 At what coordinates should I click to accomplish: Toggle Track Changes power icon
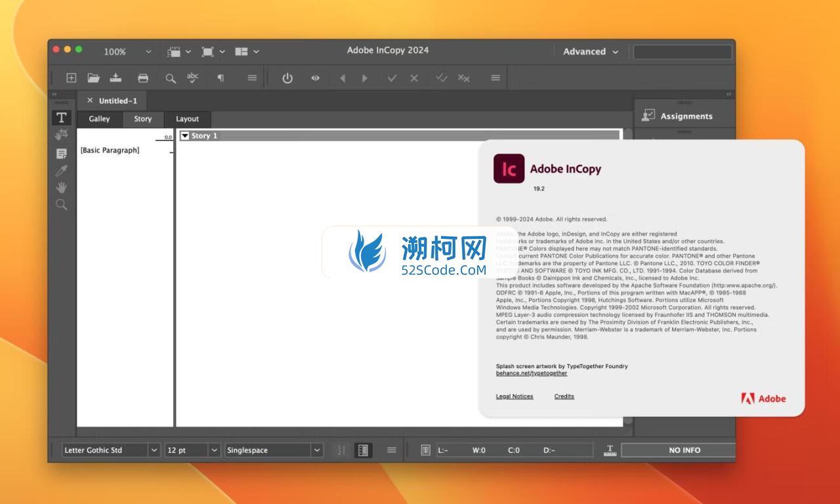click(287, 78)
